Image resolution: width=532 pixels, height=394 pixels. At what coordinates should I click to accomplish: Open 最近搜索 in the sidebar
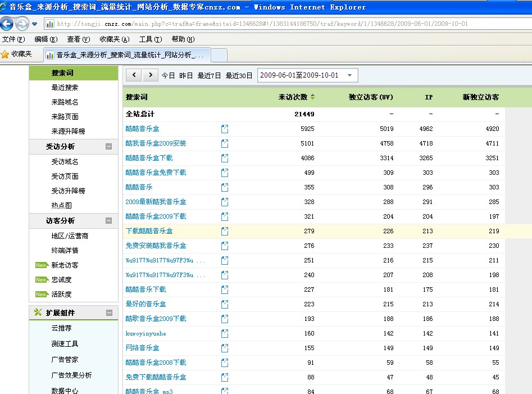pos(65,88)
